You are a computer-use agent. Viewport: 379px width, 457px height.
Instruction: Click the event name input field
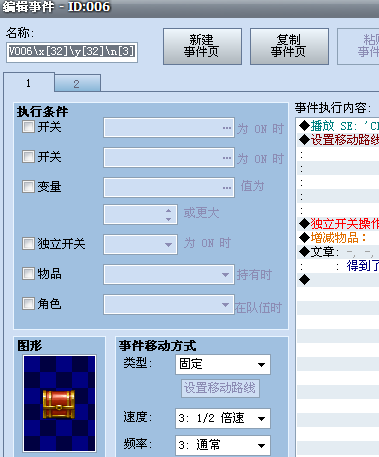point(72,52)
